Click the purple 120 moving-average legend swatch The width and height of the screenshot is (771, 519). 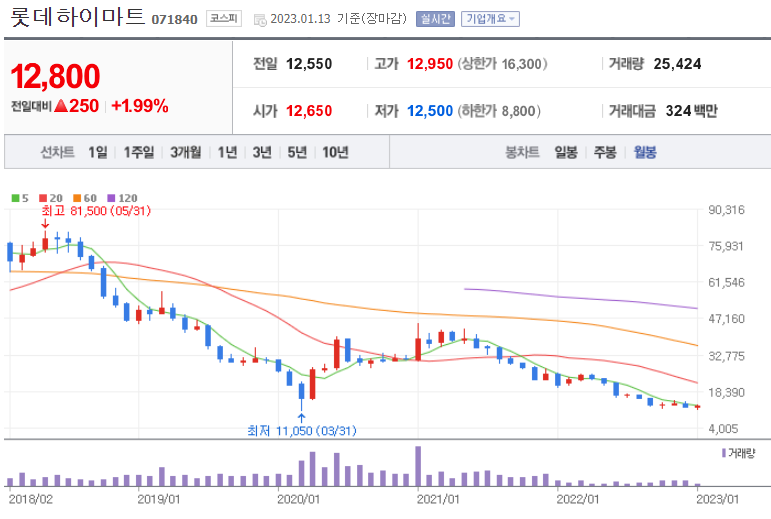click(x=111, y=198)
